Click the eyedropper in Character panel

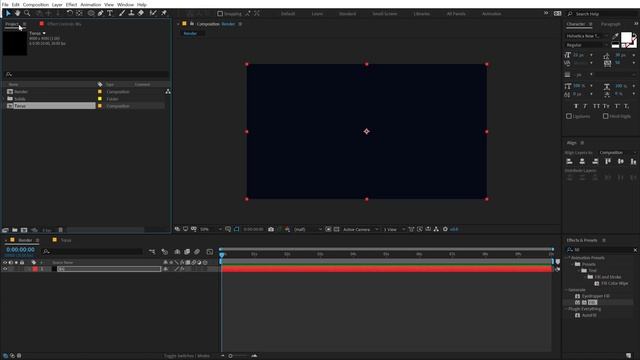616,36
